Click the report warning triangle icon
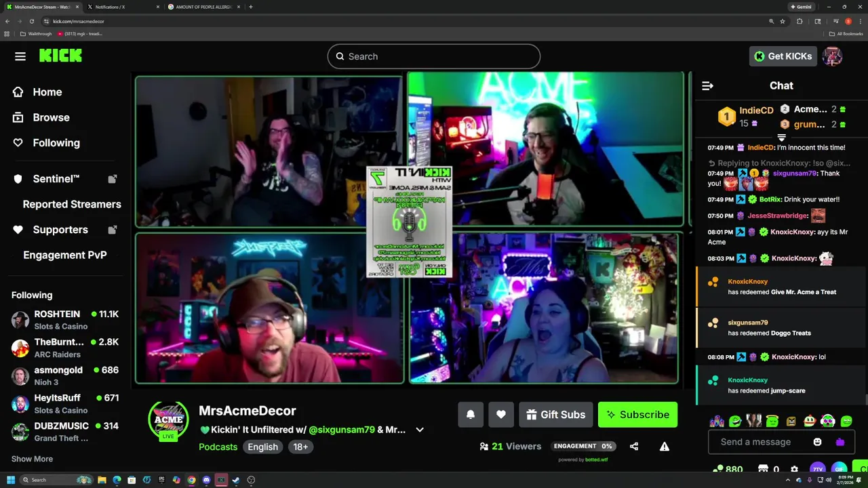Screen dimensions: 868x488 coord(665,446)
